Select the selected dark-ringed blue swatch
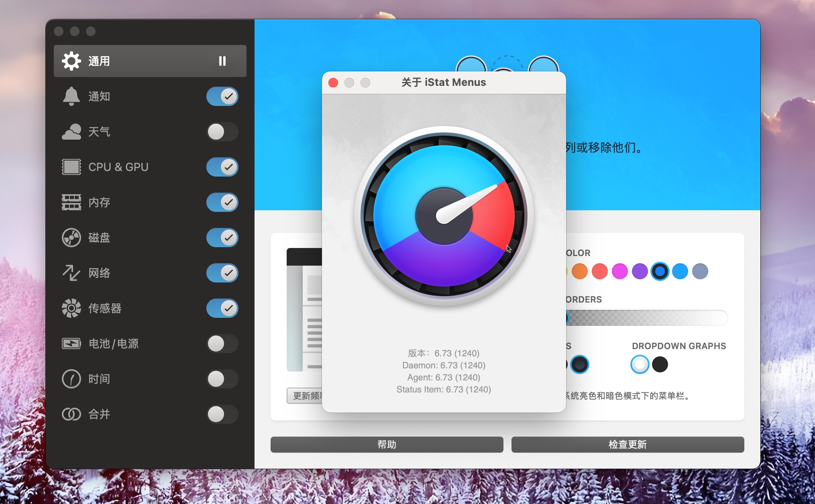 tap(660, 271)
